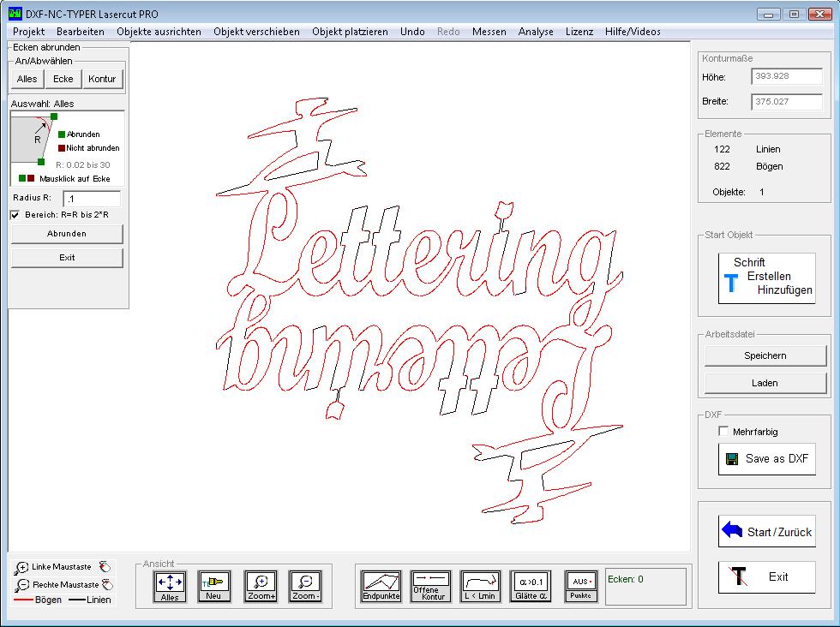The width and height of the screenshot is (840, 627).
Task: Open the Bearbeiten menu
Action: (x=81, y=32)
